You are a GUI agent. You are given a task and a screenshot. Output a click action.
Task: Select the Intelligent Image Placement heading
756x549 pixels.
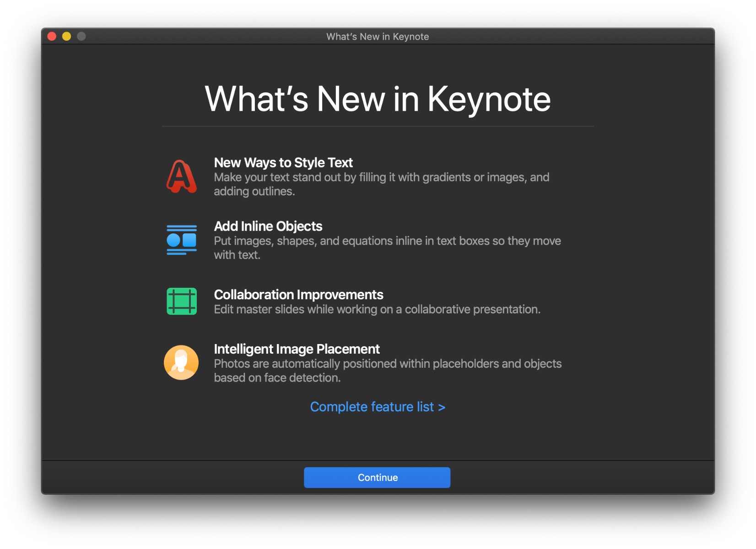tap(297, 349)
